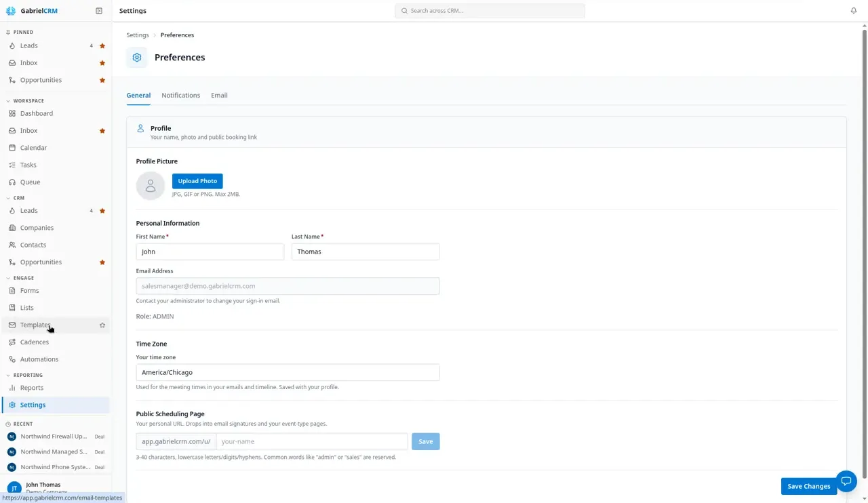Follow the Settings breadcrumb link
Screen dimensions: 868x503
tap(138, 35)
